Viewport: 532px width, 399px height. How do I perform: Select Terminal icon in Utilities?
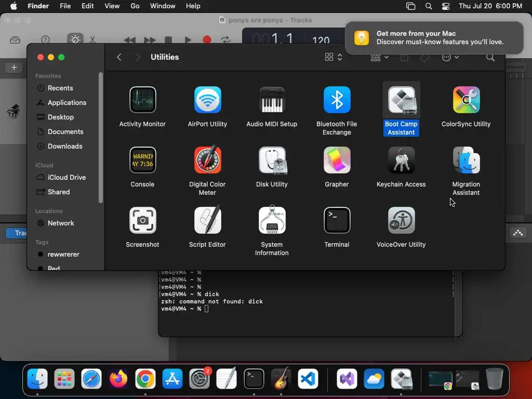pos(337,220)
